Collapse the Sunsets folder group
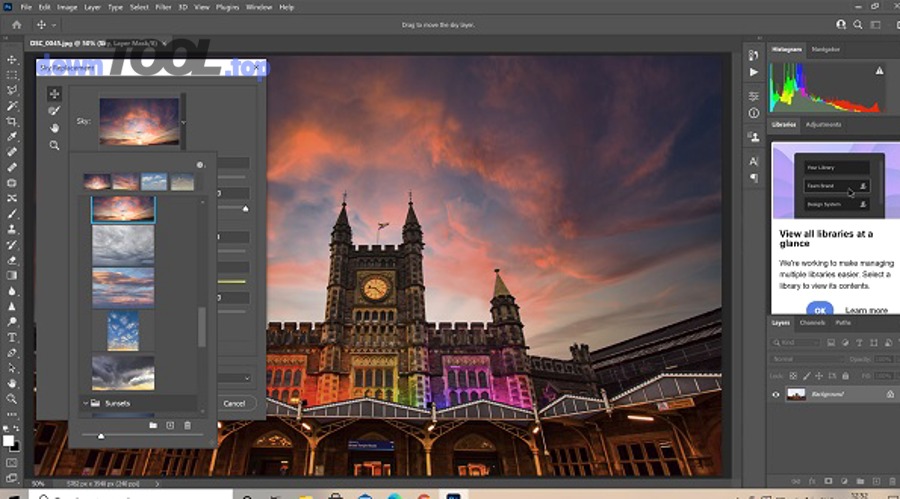The height and width of the screenshot is (499, 900). (x=85, y=403)
